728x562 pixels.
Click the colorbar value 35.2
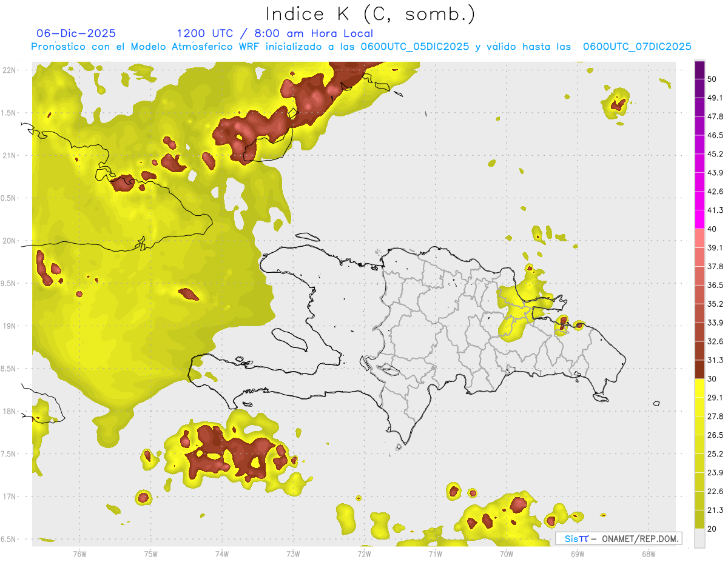pyautogui.click(x=715, y=304)
